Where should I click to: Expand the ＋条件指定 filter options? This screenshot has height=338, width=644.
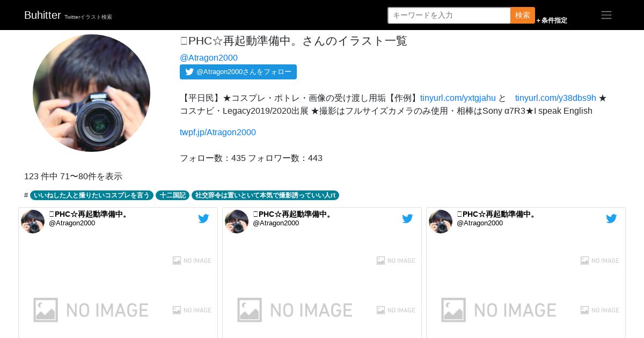pos(552,20)
